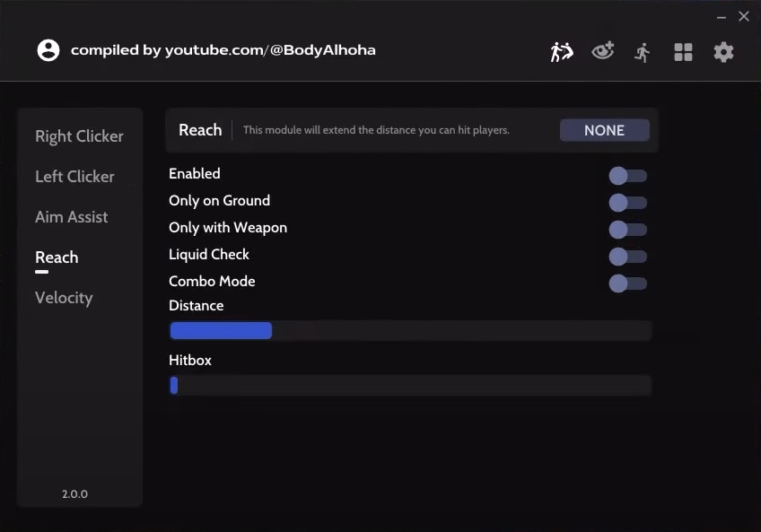
Task: Open the settings gear icon
Action: coord(723,52)
